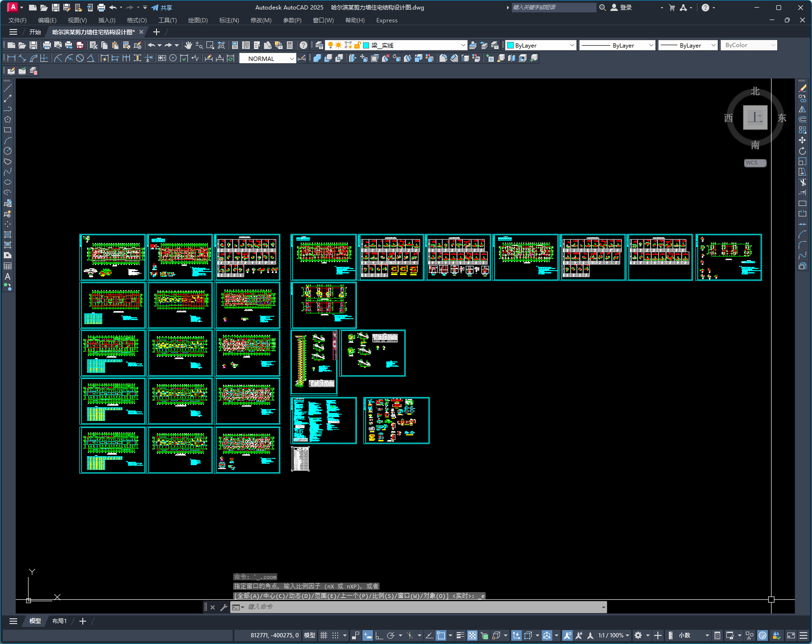Toggle dynamic input in status bar
The width and height of the screenshot is (812, 644).
coord(368,635)
